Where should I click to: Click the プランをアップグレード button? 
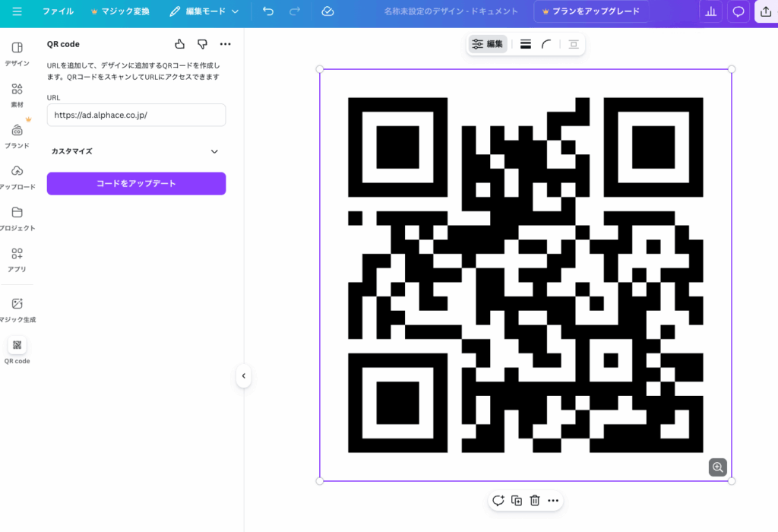(x=590, y=11)
